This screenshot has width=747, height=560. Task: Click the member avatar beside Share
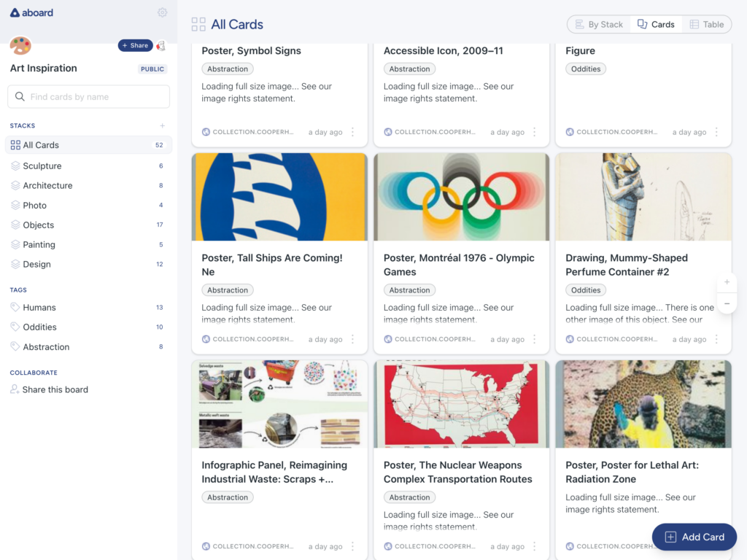click(161, 46)
